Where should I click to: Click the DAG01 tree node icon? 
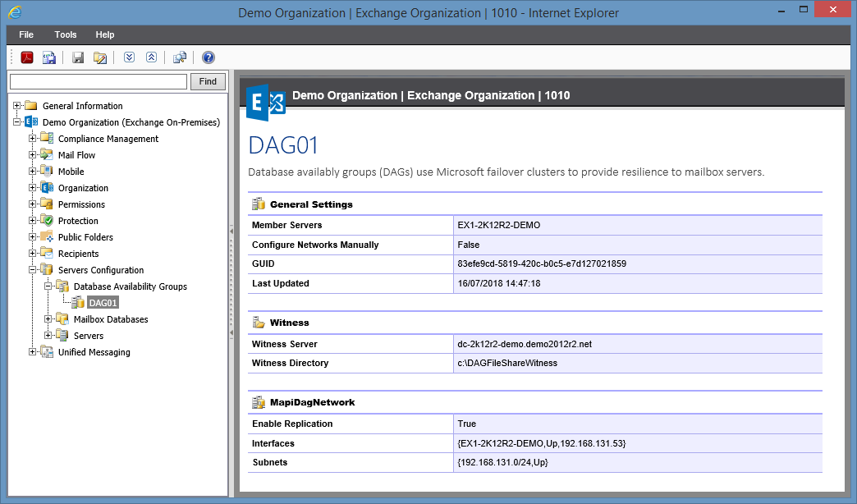point(78,302)
